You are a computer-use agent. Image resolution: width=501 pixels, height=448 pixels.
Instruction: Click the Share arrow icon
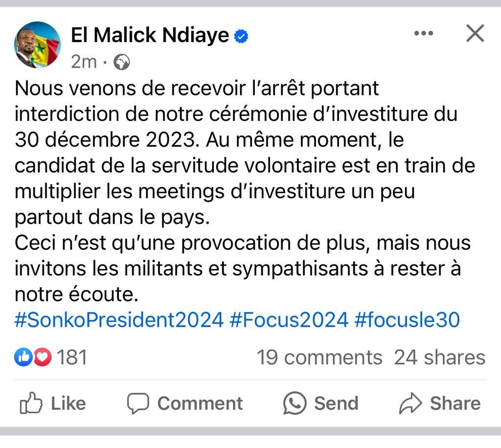[x=410, y=403]
